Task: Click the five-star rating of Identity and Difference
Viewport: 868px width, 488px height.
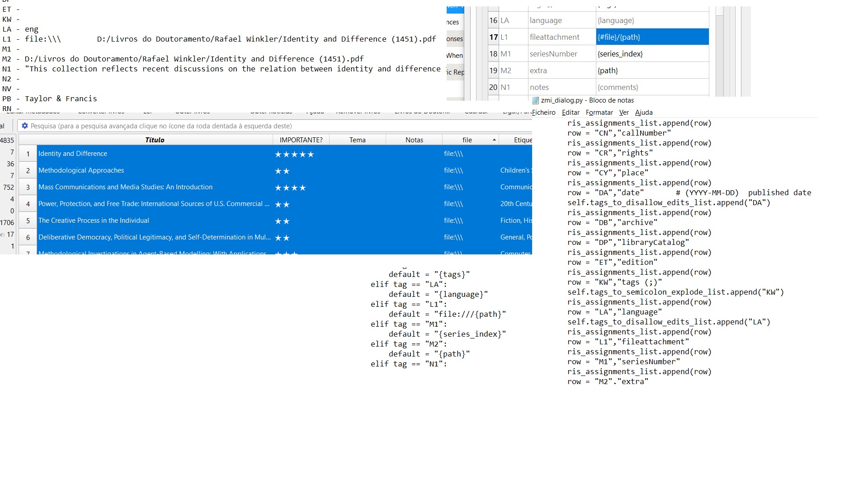Action: 294,155
